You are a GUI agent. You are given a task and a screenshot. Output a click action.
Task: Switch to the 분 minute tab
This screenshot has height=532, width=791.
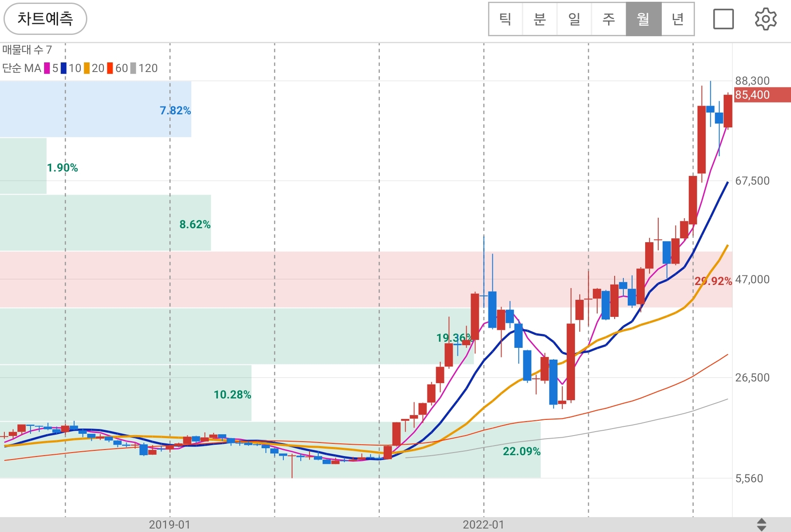click(540, 19)
